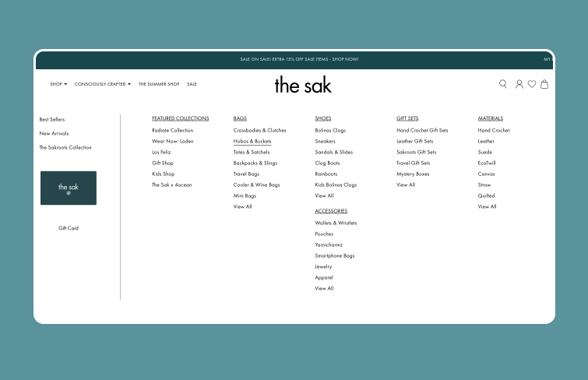Select Radiate Collection
The image size is (588, 380).
click(172, 130)
